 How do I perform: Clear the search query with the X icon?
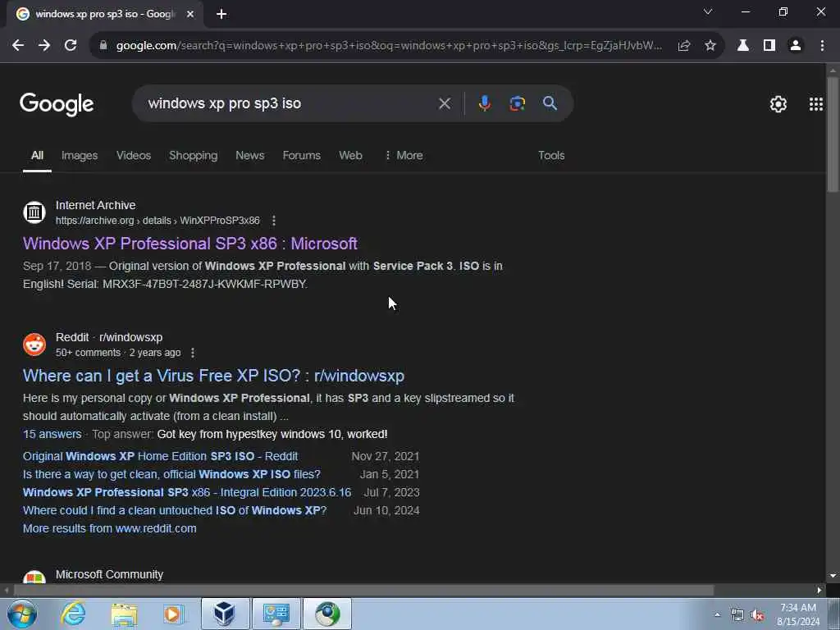tap(445, 103)
